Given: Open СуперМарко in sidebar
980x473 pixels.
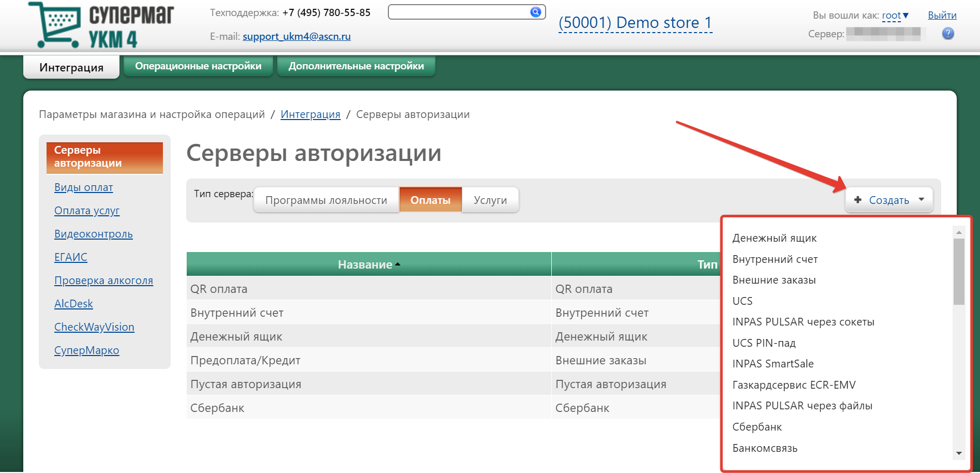Looking at the screenshot, I should click(86, 350).
